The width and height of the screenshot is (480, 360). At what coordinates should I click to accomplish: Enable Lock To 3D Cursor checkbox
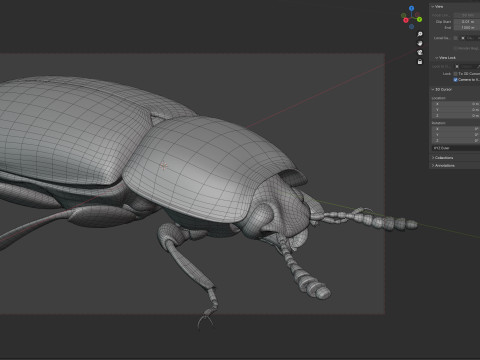456,74
